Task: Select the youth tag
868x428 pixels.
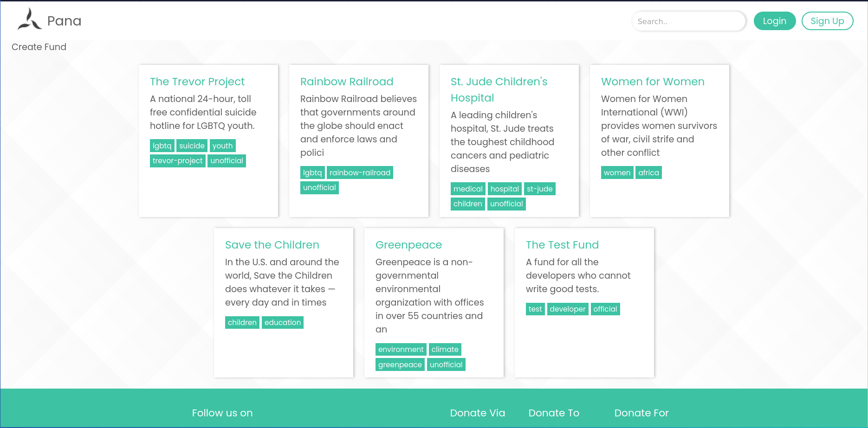Action: [x=223, y=146]
